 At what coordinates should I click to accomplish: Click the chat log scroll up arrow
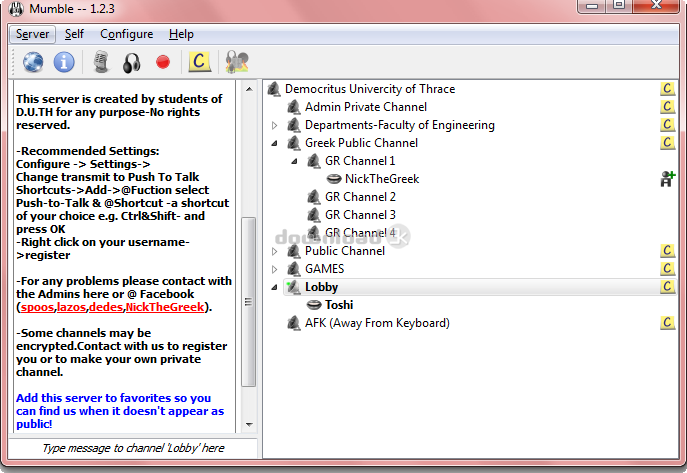tap(249, 89)
